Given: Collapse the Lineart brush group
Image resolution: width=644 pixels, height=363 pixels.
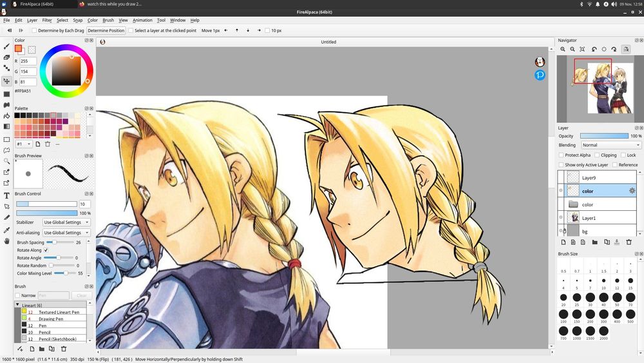Looking at the screenshot, I should click(17, 305).
